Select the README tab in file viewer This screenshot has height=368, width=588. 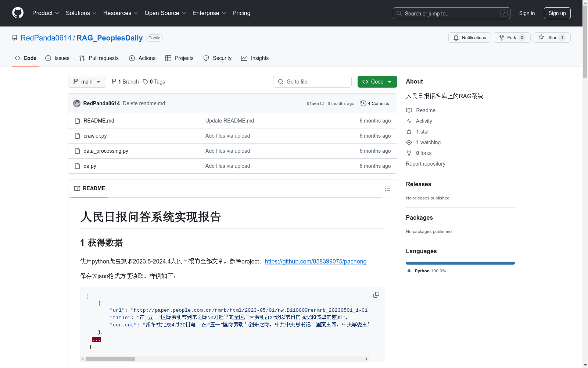click(x=90, y=188)
